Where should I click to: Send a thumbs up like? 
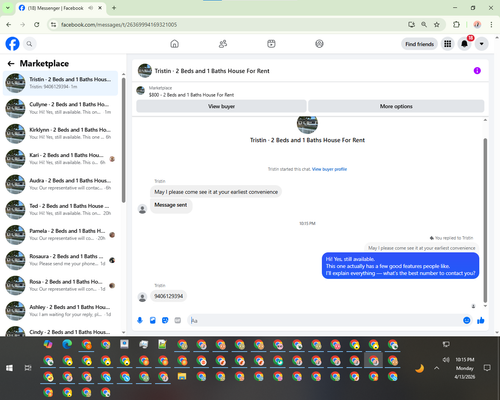[x=480, y=320]
